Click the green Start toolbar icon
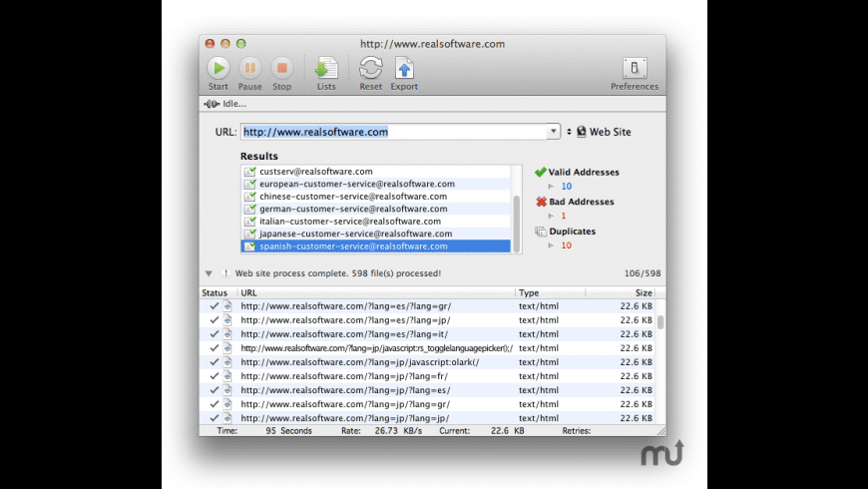This screenshot has height=489, width=868. [x=218, y=68]
